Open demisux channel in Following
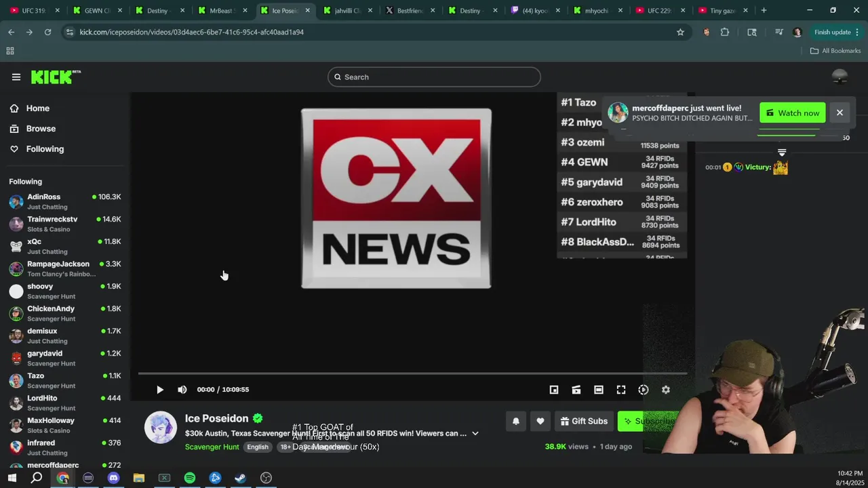The image size is (868, 488). click(65, 335)
